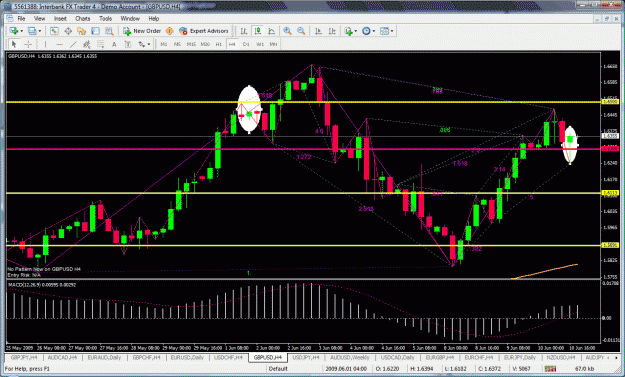Screen dimensions: 625x377
Task: Switch to M30 timeframe
Action: pos(205,44)
